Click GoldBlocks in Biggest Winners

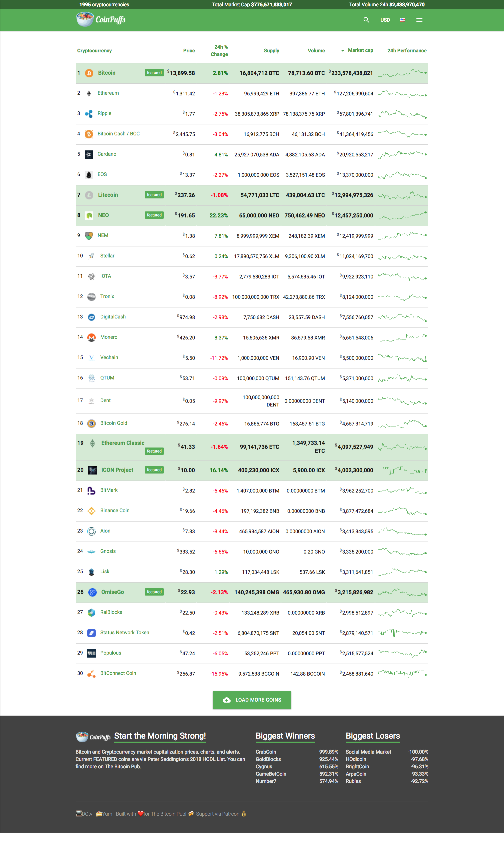pyautogui.click(x=268, y=759)
